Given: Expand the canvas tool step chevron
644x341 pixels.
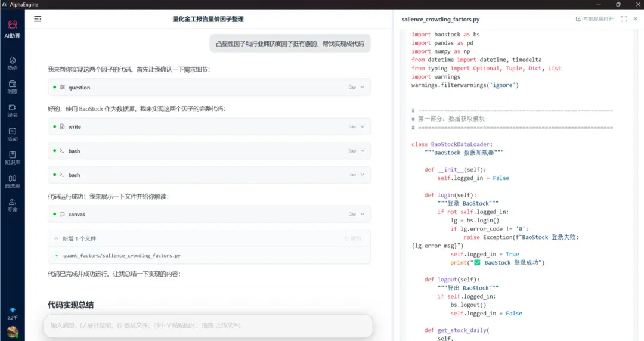Looking at the screenshot, I should [363, 214].
